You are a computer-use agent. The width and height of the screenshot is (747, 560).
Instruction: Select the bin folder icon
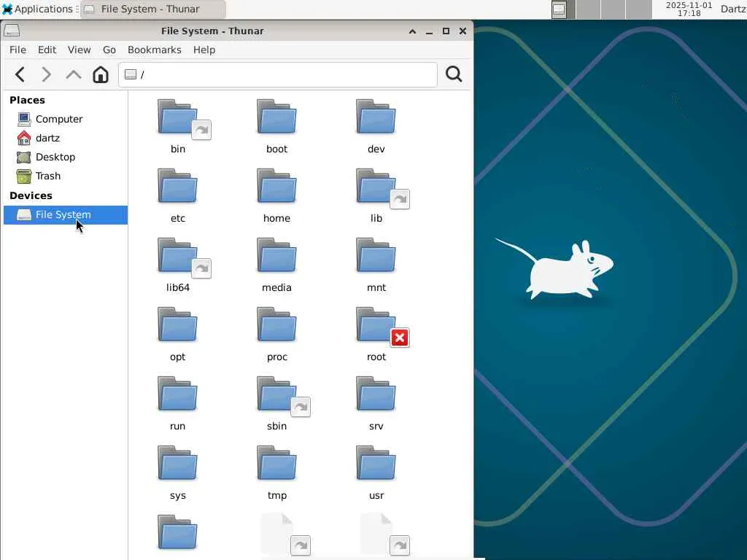pyautogui.click(x=178, y=117)
